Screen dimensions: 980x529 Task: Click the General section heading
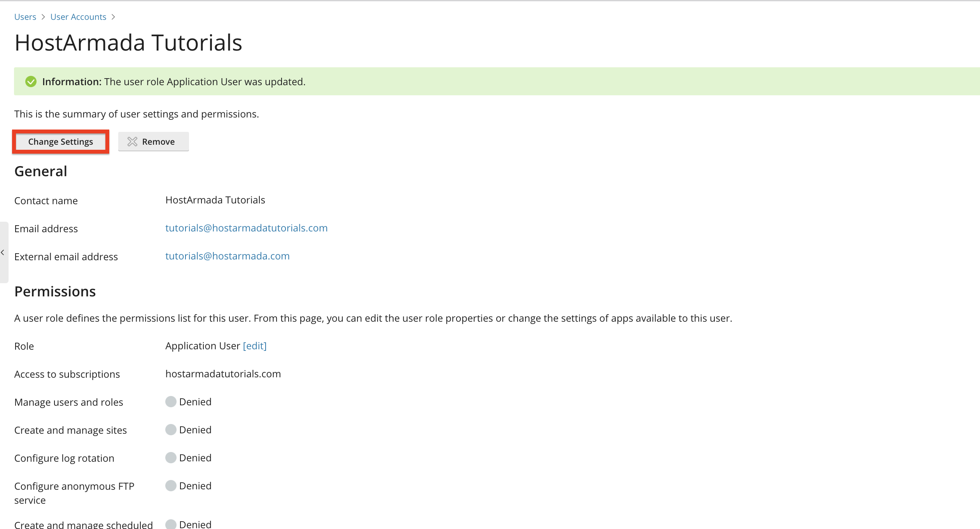coord(41,171)
